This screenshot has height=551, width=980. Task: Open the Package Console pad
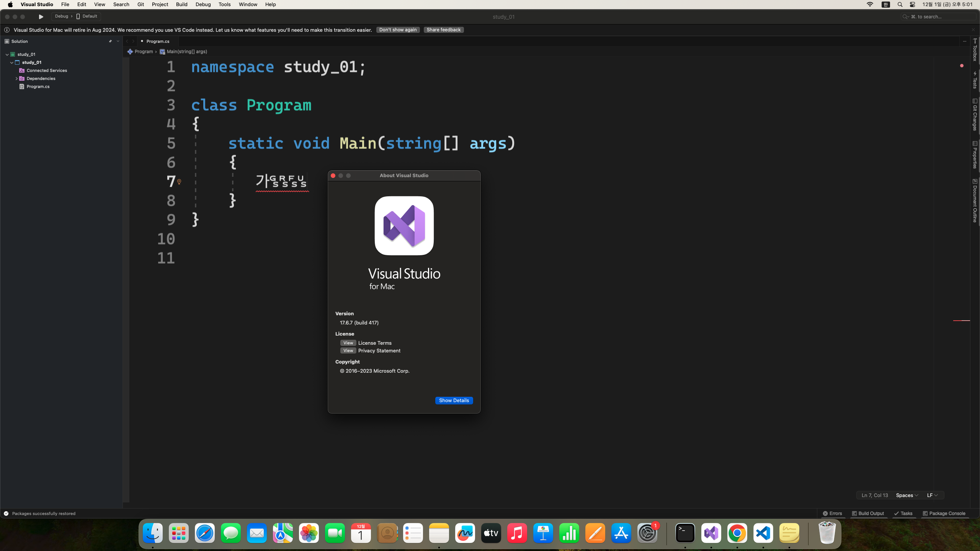click(x=944, y=514)
